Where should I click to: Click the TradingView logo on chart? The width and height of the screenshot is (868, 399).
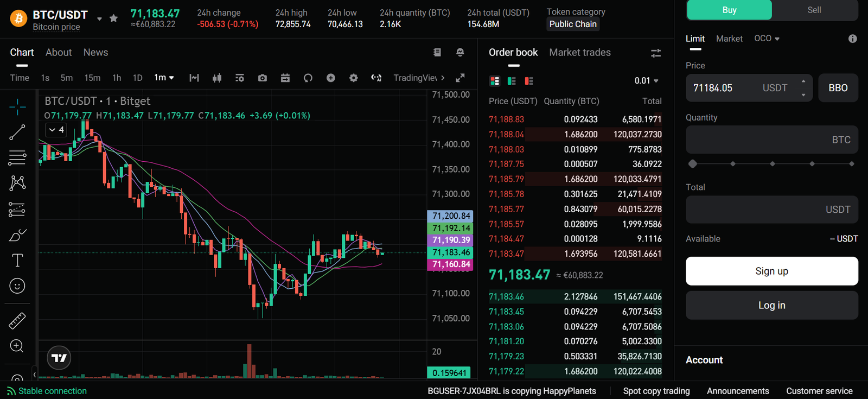tap(59, 358)
